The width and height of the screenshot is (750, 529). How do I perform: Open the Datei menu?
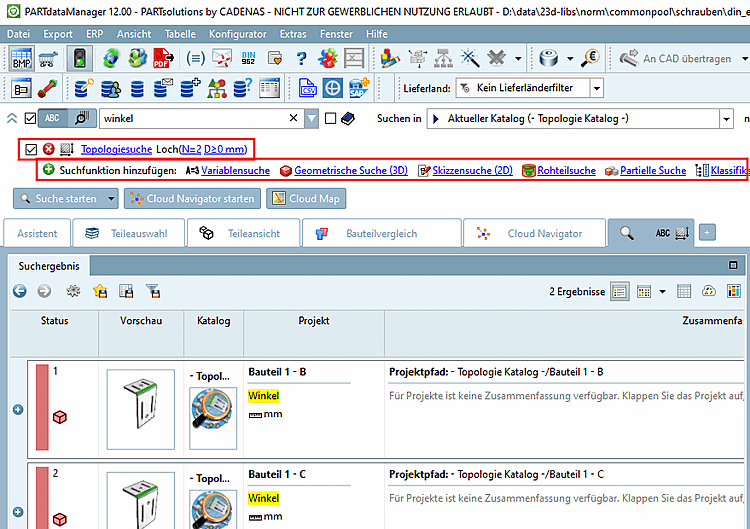19,34
